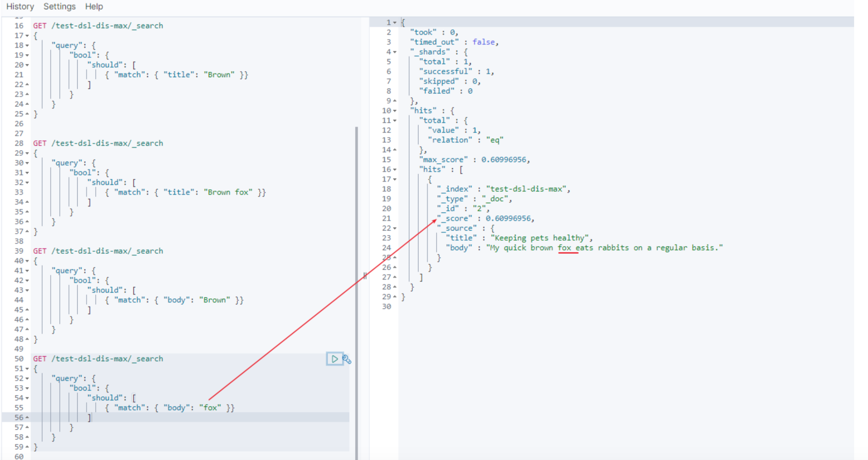Click the fold end marker at line 25
The height and width of the screenshot is (460, 868).
point(27,114)
